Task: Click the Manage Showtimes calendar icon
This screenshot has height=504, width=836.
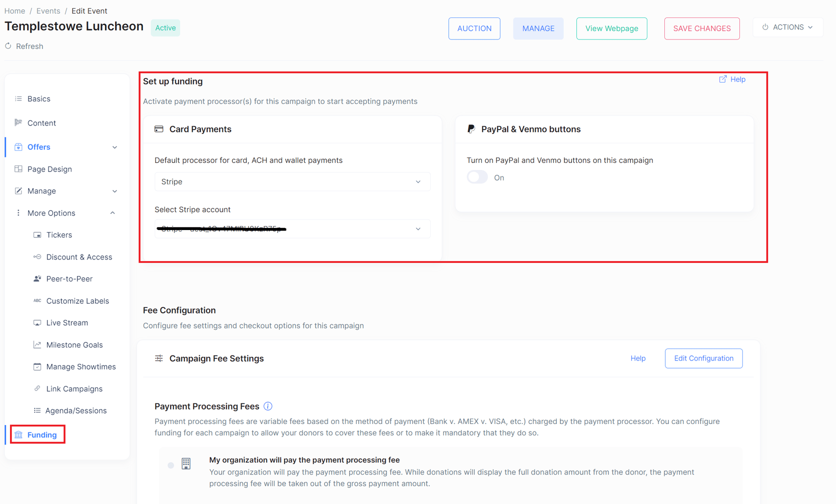Action: (37, 367)
